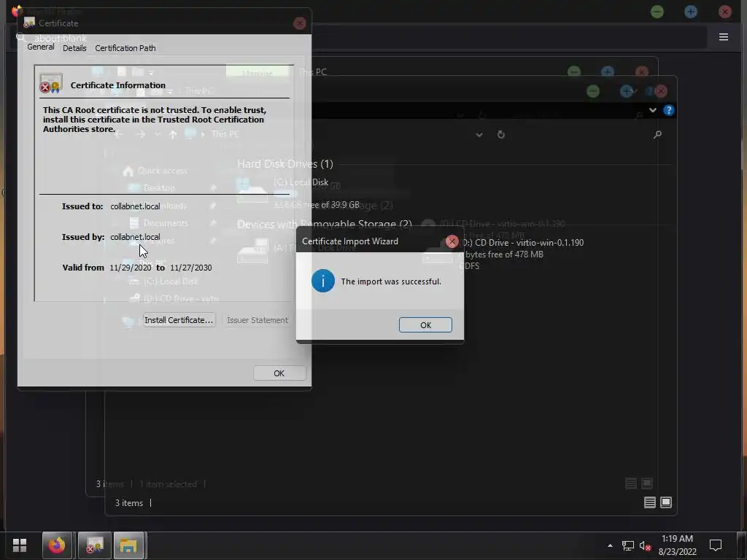Close the Certificate window

pos(299,23)
